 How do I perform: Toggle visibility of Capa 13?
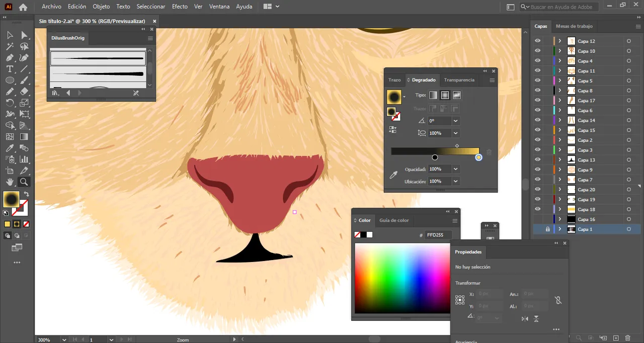pos(538,160)
